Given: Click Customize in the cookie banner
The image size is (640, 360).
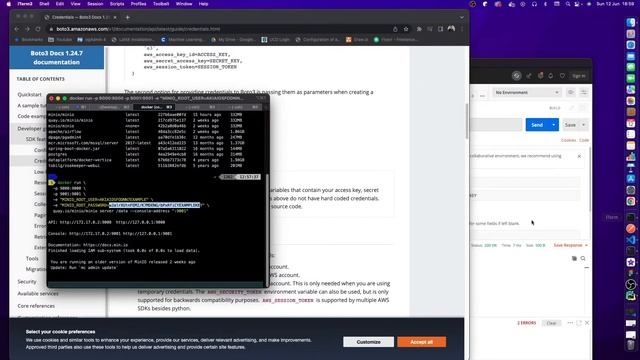Looking at the screenshot, I should click(x=368, y=342).
